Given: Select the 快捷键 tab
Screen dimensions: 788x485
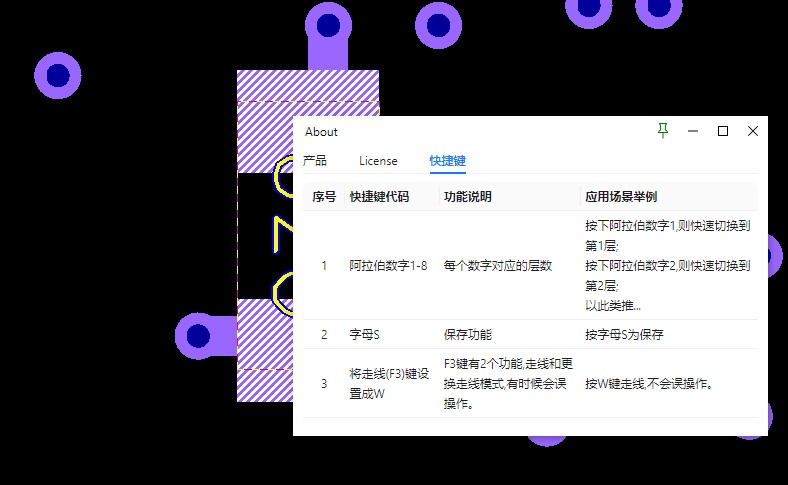Looking at the screenshot, I should tap(447, 161).
